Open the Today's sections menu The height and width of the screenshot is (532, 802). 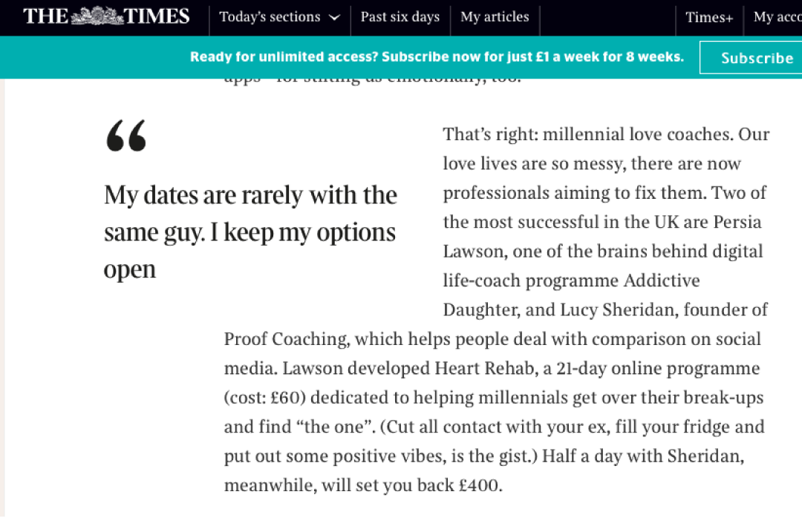click(270, 17)
